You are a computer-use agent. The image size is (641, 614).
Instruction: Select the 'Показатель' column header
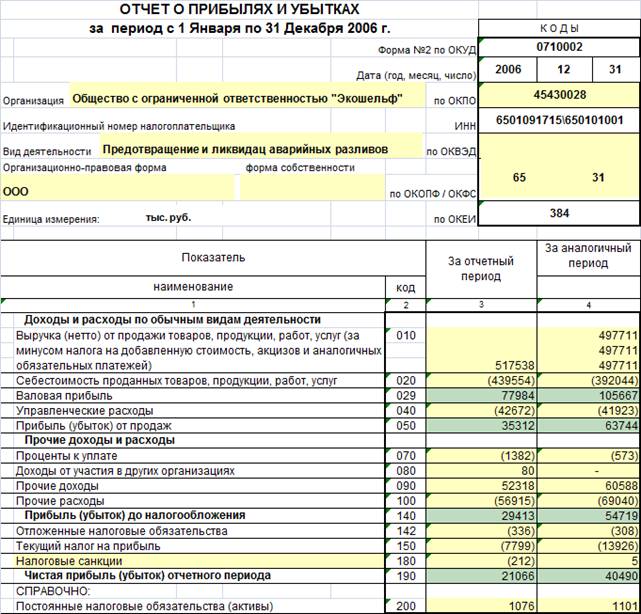(x=213, y=258)
